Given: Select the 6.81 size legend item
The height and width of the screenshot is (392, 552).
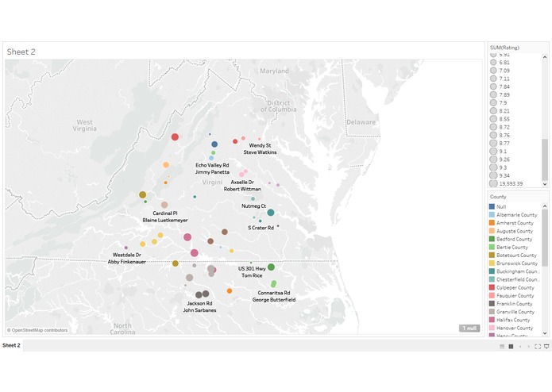Looking at the screenshot, I should (x=500, y=62).
